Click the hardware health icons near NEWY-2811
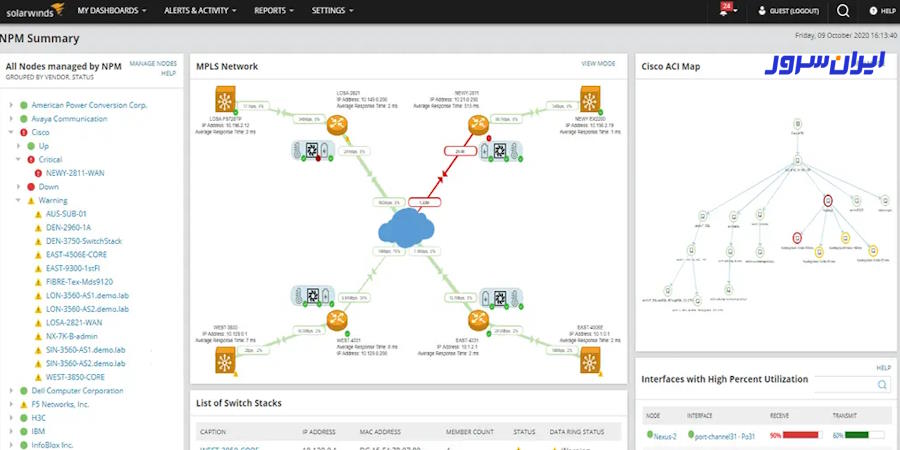Image resolution: width=900 pixels, height=450 pixels. [501, 151]
